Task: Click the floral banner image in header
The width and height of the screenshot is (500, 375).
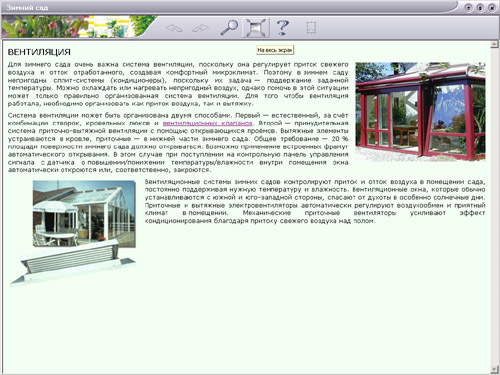Action: 78,27
